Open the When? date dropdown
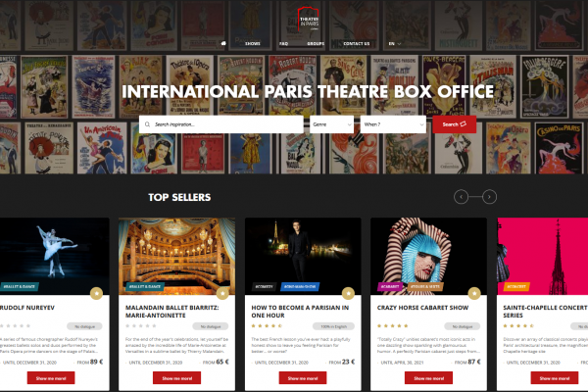Viewport: 588px width, 392px height. tap(393, 124)
